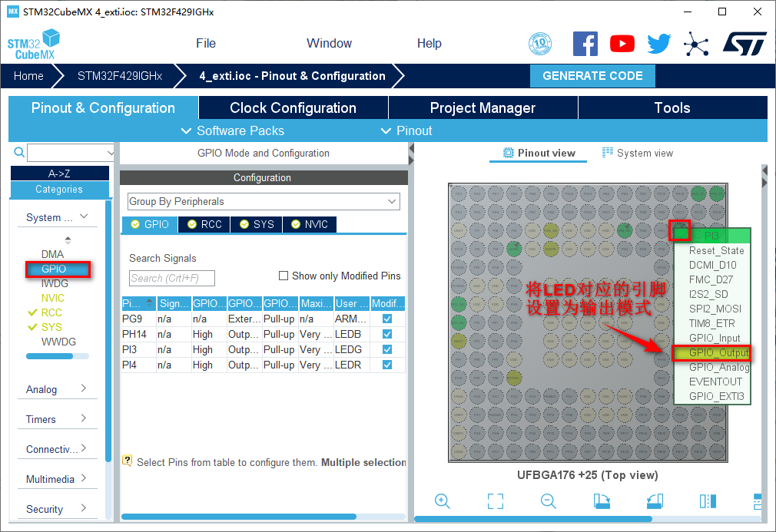Toggle the Modified checkbox for PI4
This screenshot has height=532, width=776.
pos(387,365)
